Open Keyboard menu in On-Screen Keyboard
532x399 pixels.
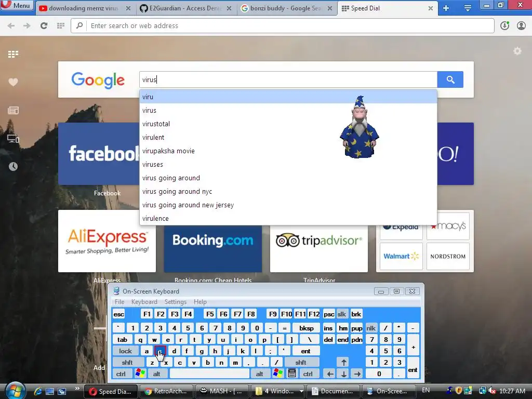144,302
